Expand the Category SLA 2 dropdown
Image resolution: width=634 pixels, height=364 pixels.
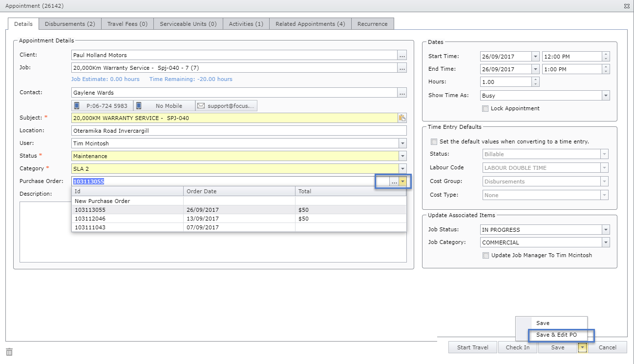(x=402, y=169)
